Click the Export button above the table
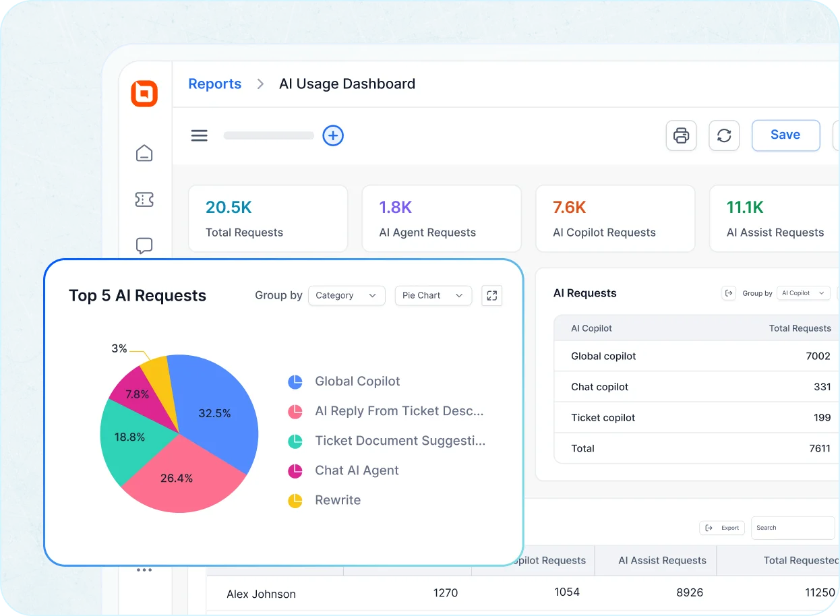840x616 pixels. (x=722, y=528)
